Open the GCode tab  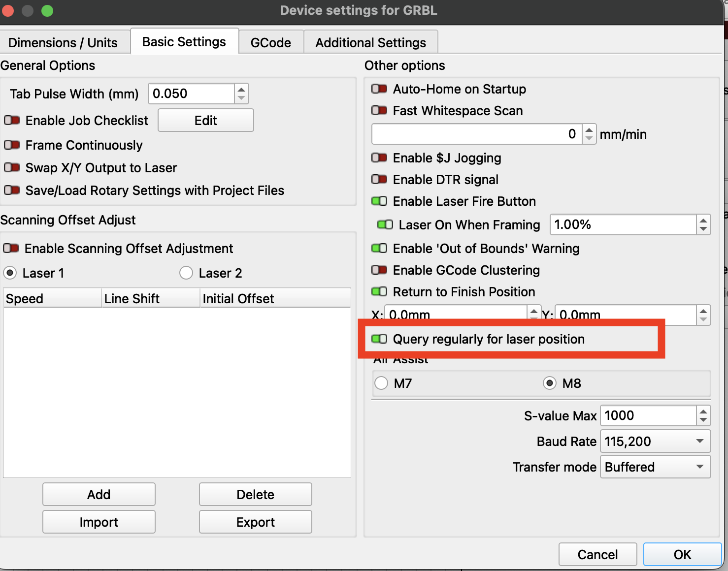tap(271, 42)
